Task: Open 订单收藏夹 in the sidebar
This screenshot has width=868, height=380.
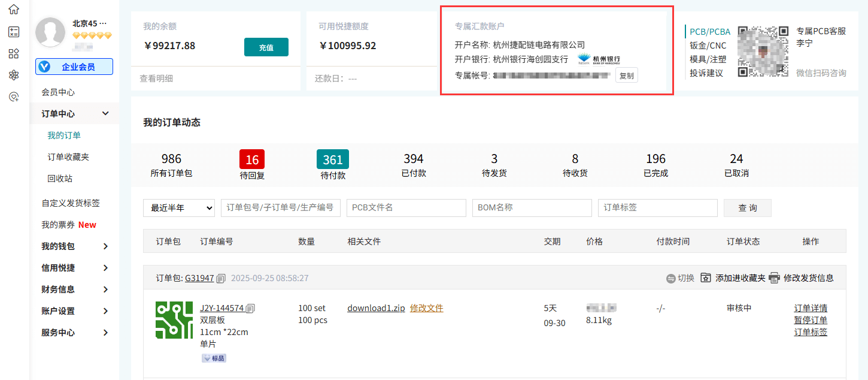Action: 68,157
